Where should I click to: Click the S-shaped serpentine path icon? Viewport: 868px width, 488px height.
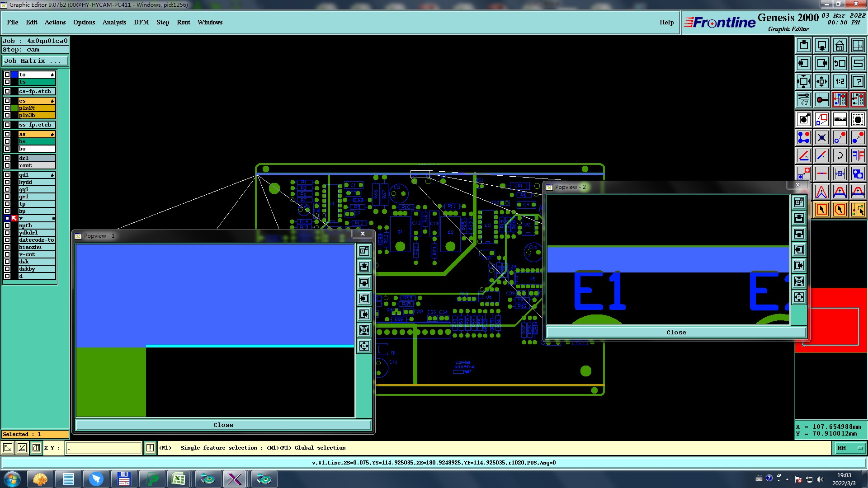[858, 63]
